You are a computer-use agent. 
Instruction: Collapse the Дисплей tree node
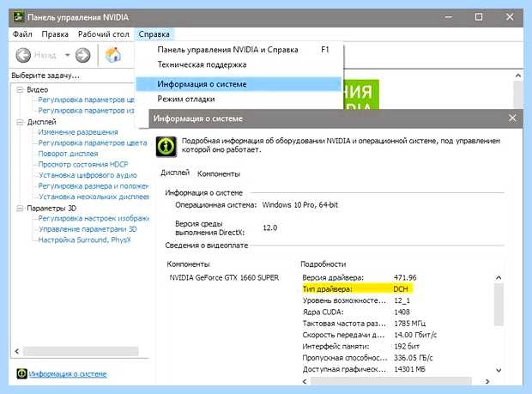coord(20,122)
